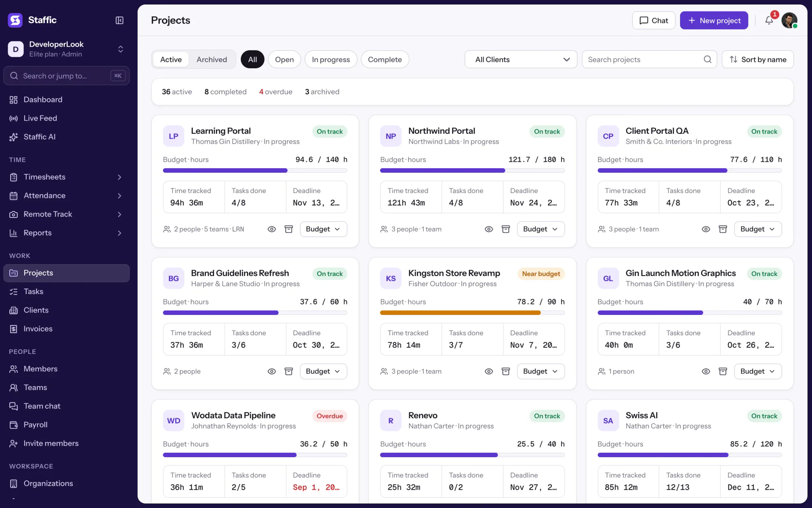
Task: Toggle watch eye on Kingston Store Revamp
Action: coord(489,371)
